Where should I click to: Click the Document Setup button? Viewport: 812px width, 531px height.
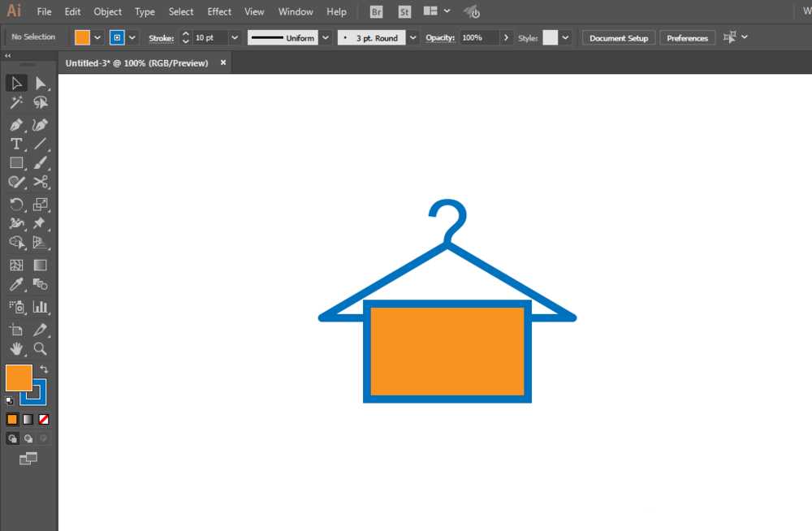click(619, 38)
